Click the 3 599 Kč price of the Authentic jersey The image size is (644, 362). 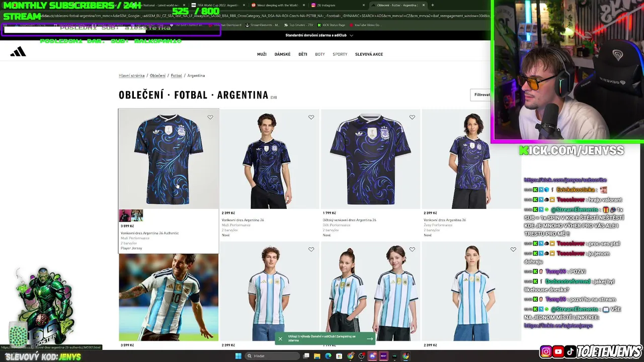(x=127, y=226)
